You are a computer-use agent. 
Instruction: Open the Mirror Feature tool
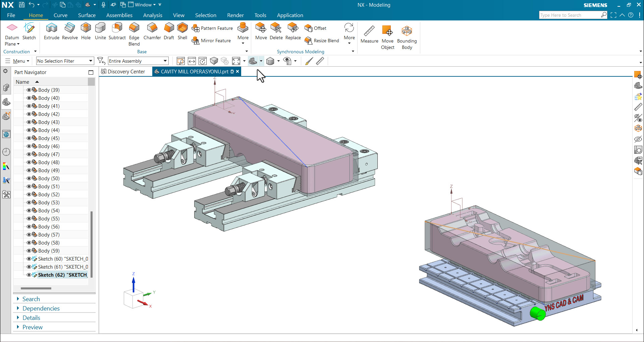(x=211, y=41)
